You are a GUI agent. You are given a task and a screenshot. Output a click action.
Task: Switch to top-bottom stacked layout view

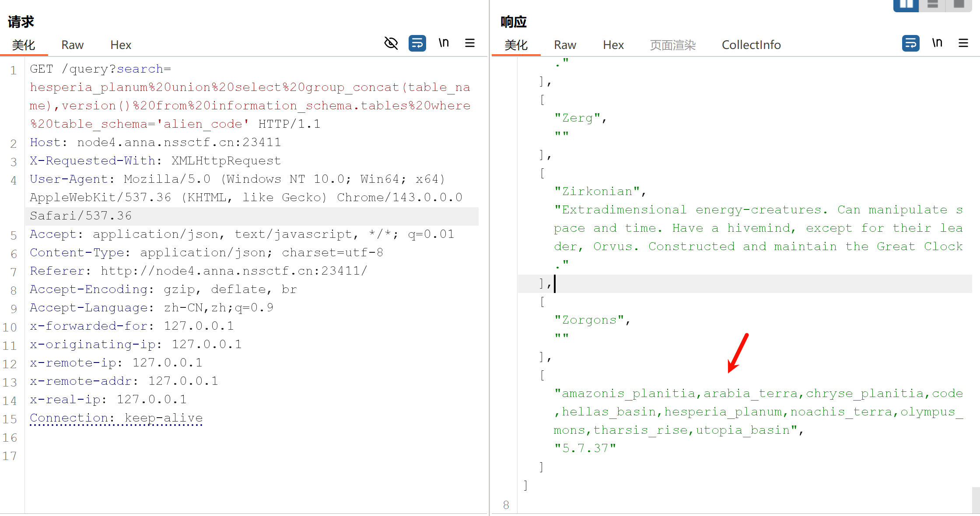932,5
